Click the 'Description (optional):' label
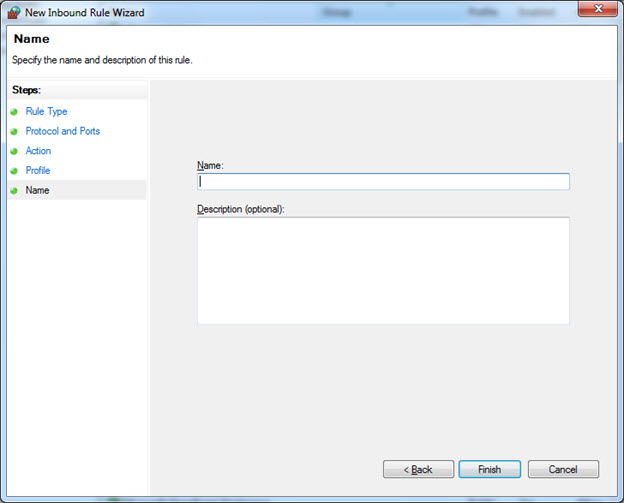The height and width of the screenshot is (503, 624). pos(240,209)
